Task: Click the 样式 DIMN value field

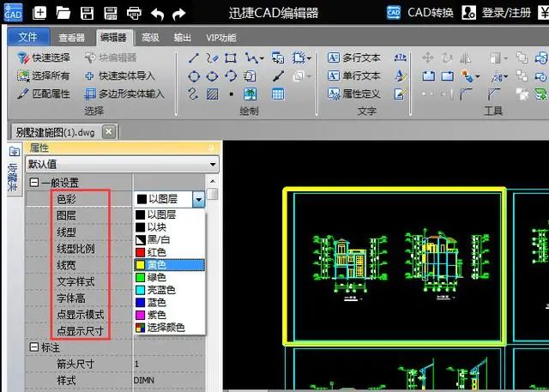Action: (x=169, y=381)
